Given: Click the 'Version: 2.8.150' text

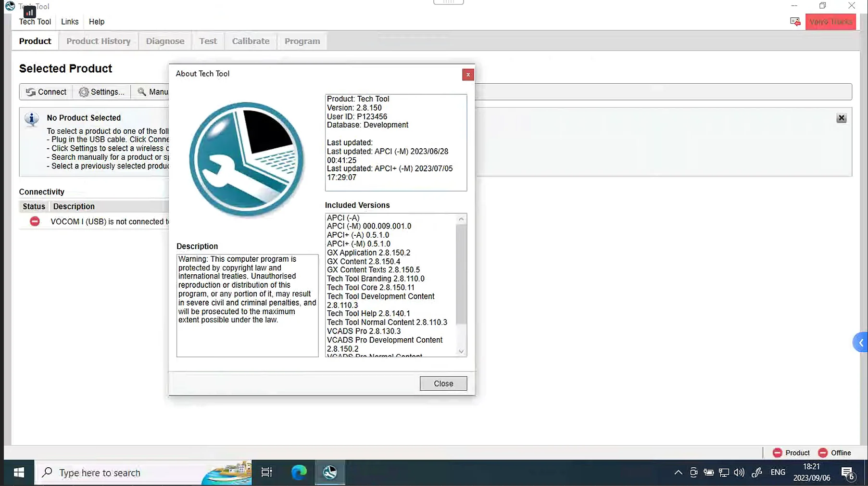Looking at the screenshot, I should pos(354,108).
